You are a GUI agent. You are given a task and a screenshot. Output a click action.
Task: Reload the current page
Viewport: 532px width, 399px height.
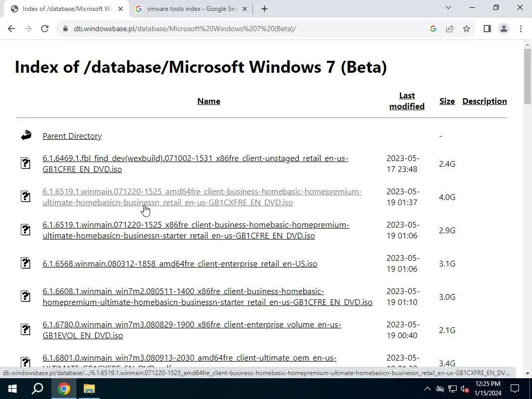tap(45, 29)
